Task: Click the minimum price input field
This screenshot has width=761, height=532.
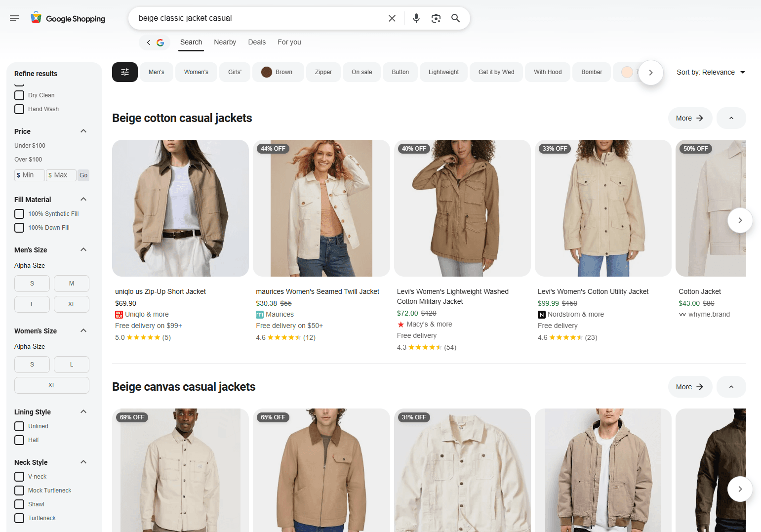Action: pyautogui.click(x=30, y=175)
